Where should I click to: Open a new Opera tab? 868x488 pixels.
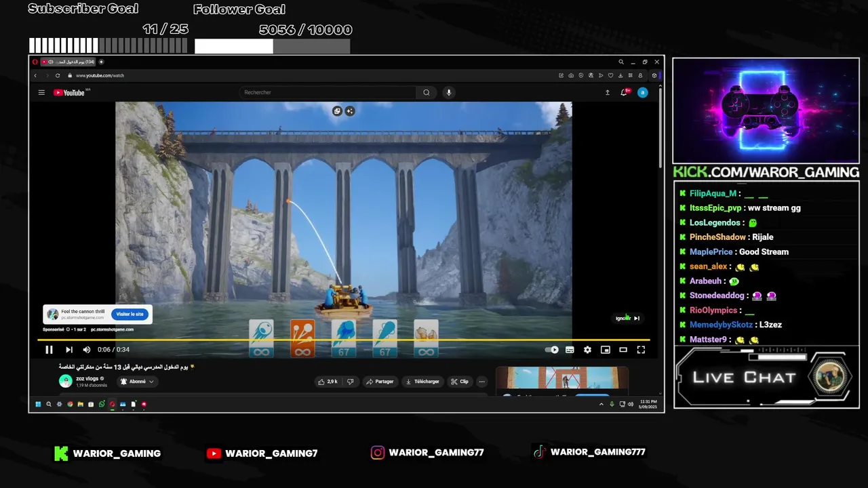click(x=101, y=62)
